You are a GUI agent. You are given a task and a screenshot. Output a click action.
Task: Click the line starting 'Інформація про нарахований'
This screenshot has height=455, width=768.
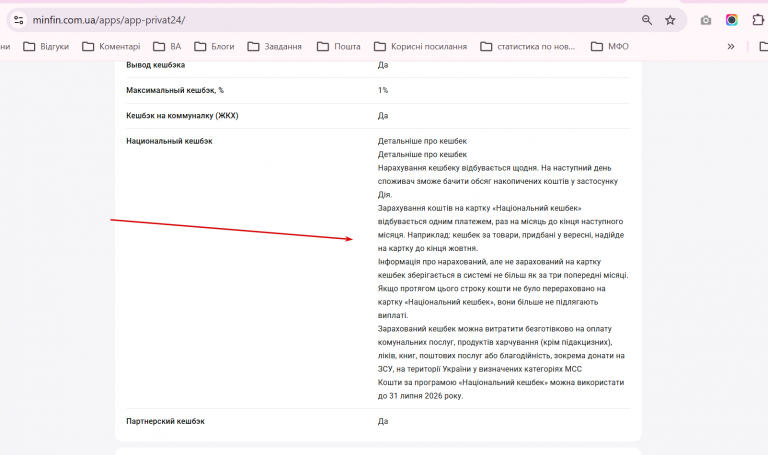tap(489, 262)
